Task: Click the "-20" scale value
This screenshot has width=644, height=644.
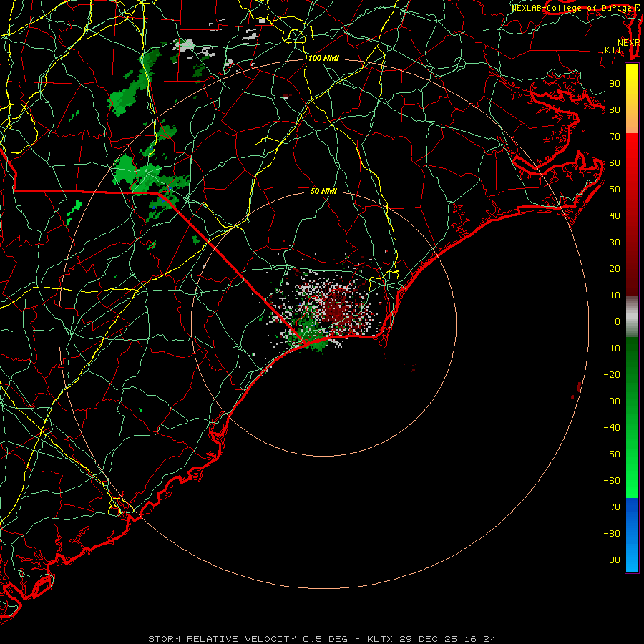Action: tap(612, 374)
